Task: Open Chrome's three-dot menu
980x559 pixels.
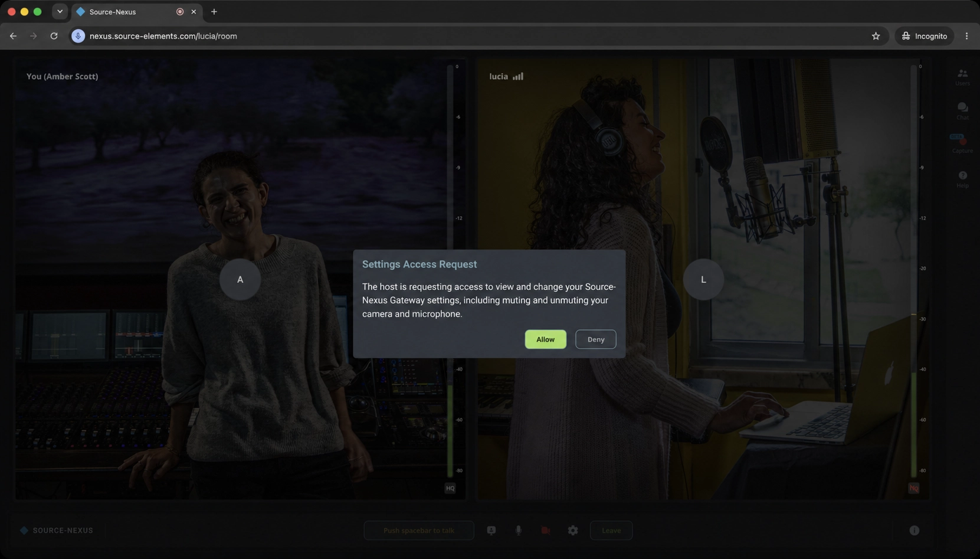Action: click(x=966, y=36)
